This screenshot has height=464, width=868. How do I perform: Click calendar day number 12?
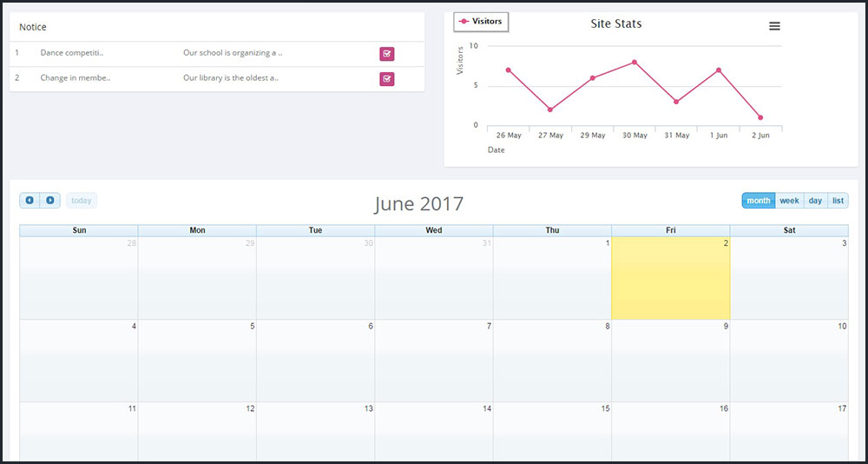point(250,408)
